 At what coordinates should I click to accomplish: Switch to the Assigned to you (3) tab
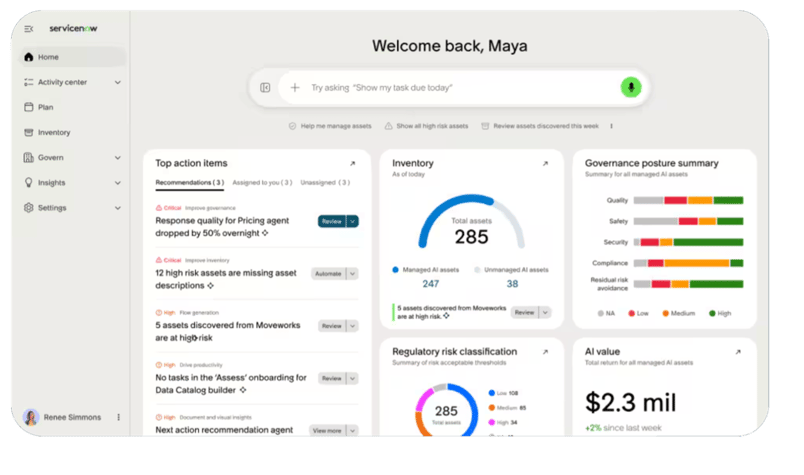262,183
